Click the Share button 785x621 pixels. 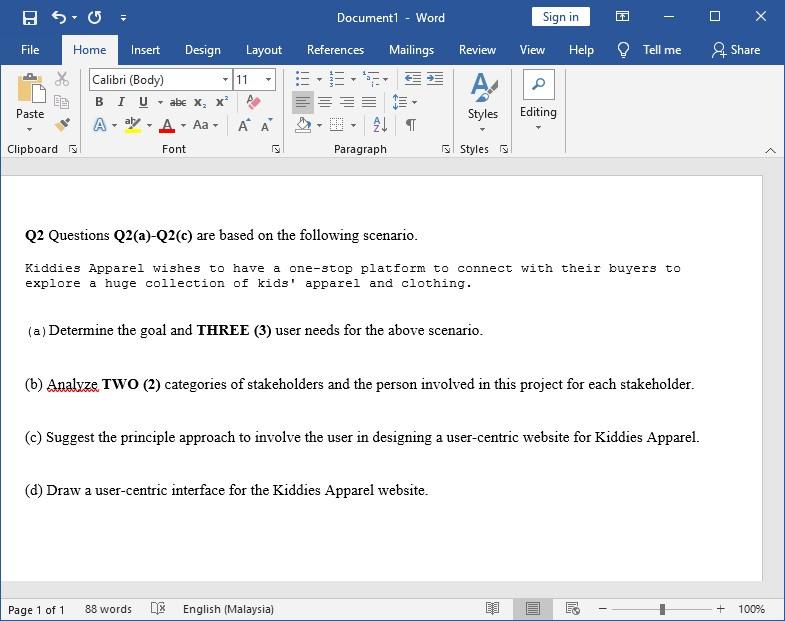pos(736,50)
